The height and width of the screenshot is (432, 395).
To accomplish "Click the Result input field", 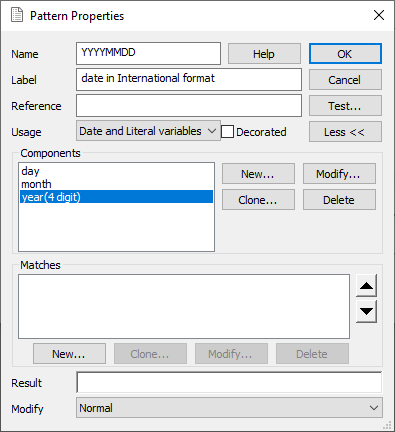I will pyautogui.click(x=229, y=382).
